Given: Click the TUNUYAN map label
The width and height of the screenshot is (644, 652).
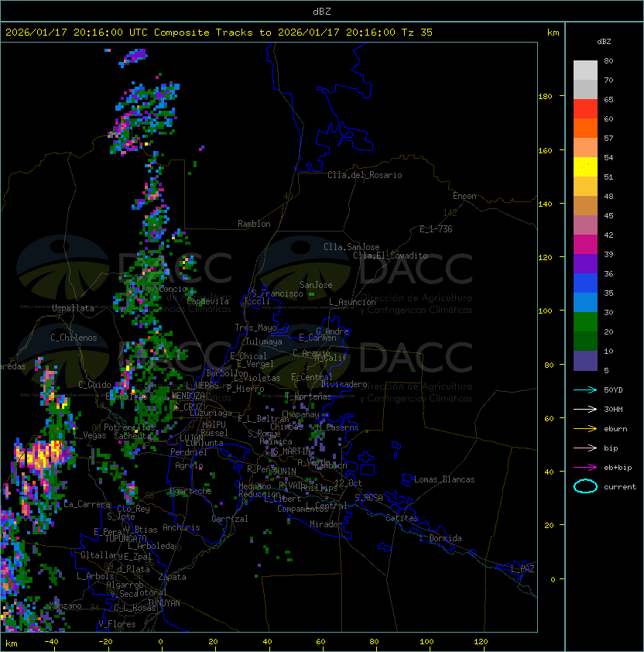Looking at the screenshot, I should pos(164,603).
